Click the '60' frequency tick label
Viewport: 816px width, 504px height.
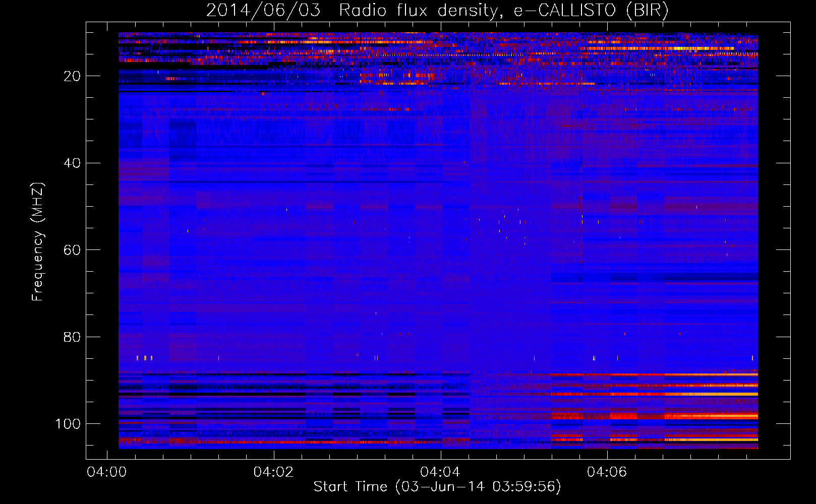(x=73, y=250)
